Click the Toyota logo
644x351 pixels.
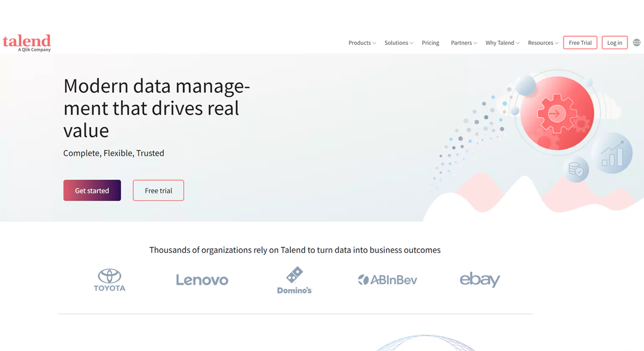pos(110,280)
